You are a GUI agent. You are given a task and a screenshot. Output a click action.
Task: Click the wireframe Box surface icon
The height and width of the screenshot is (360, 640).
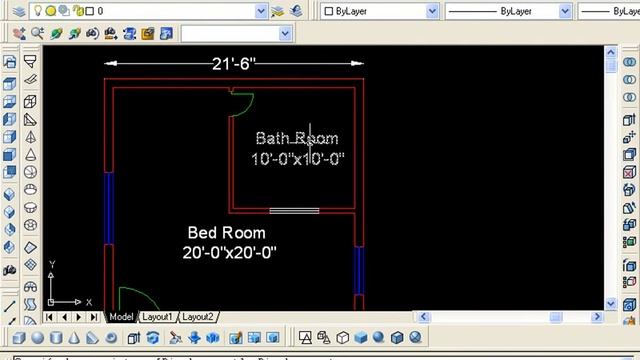30,102
